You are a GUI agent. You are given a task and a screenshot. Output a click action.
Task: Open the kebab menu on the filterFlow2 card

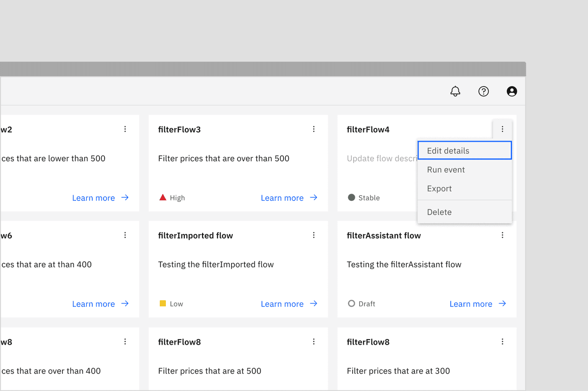pyautogui.click(x=125, y=129)
